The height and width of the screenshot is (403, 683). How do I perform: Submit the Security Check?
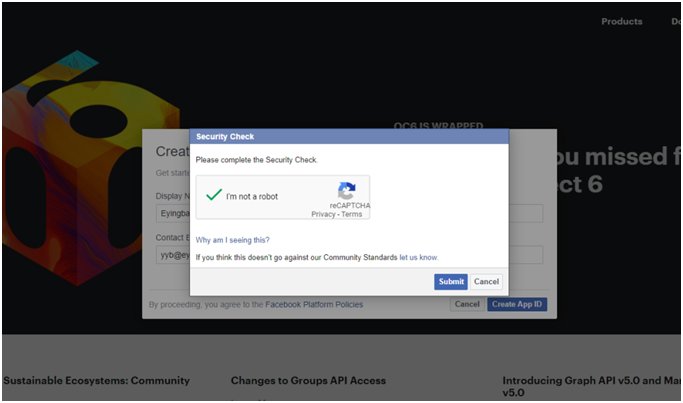pyautogui.click(x=451, y=281)
